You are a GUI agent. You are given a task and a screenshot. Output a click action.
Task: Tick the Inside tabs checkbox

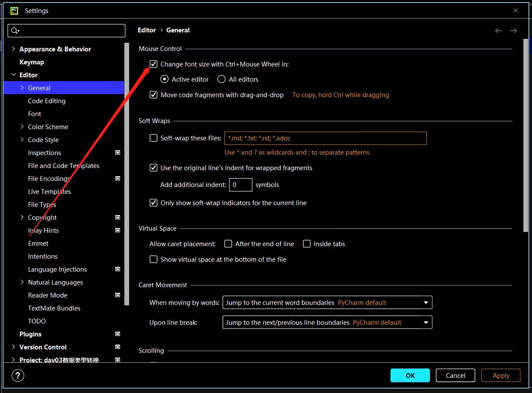(307, 244)
